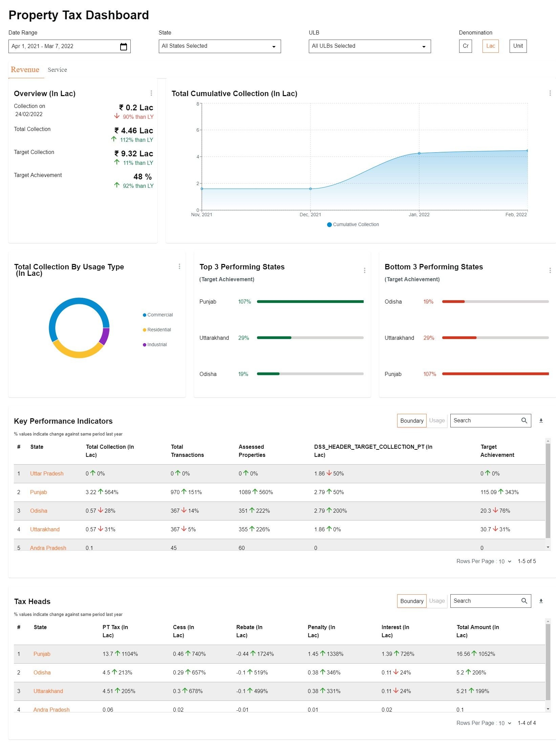Viewport: 556px width, 756px height.
Task: Select the Unit denomination option
Action: 517,46
